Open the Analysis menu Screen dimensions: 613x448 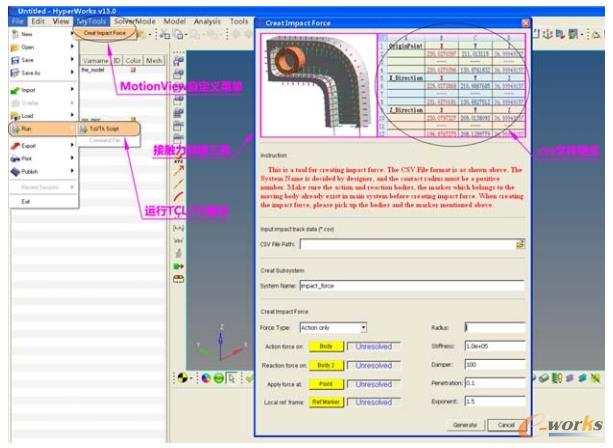[207, 21]
